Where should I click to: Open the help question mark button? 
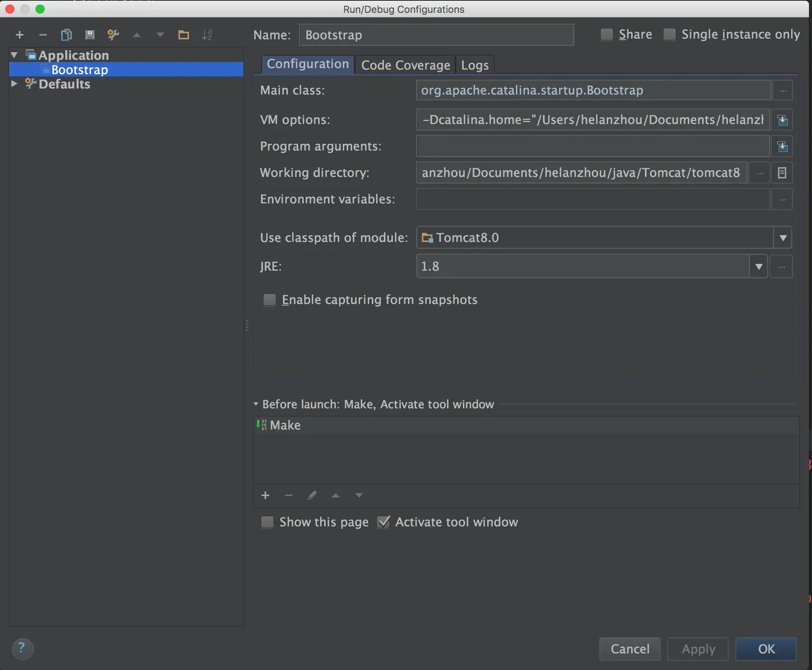pos(22,648)
